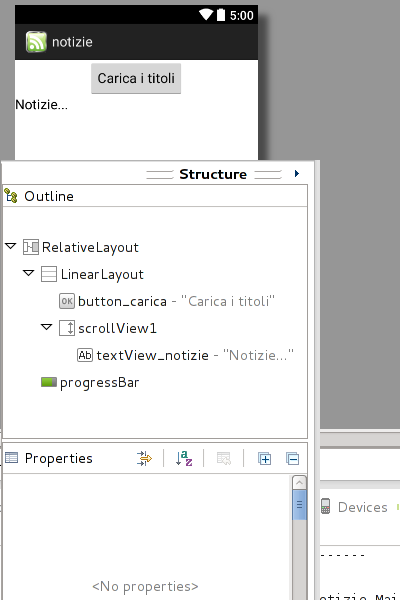Viewport: 400px width, 600px height.
Task: Click the Ab icon of textView_notizie
Action: click(85, 355)
